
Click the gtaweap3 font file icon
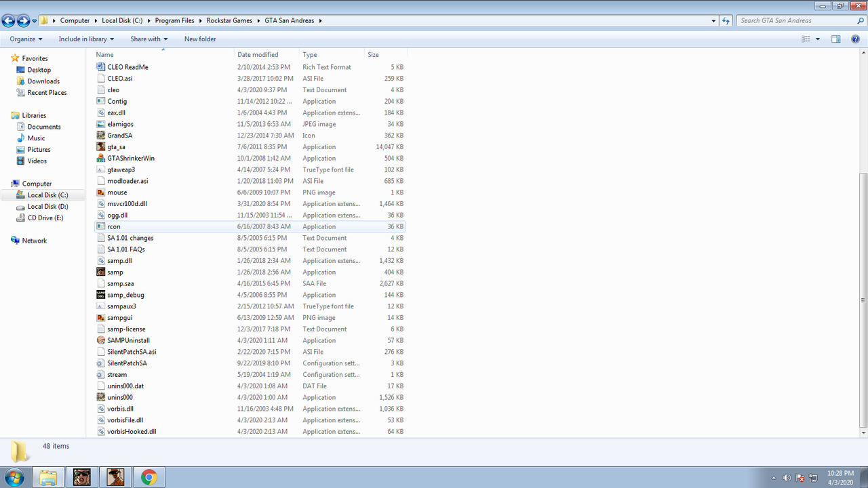[101, 169]
